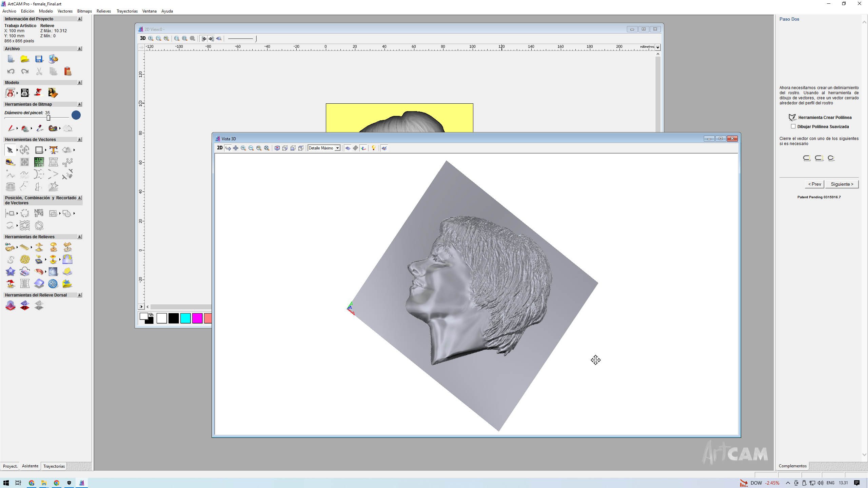This screenshot has height=488, width=868.
Task: Select the Create Text vector tool
Action: click(x=53, y=150)
